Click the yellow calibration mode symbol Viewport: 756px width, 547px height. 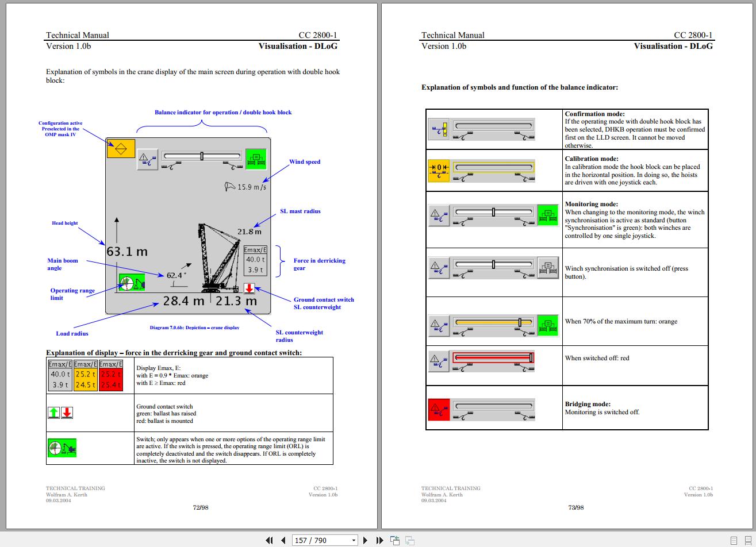click(x=439, y=170)
